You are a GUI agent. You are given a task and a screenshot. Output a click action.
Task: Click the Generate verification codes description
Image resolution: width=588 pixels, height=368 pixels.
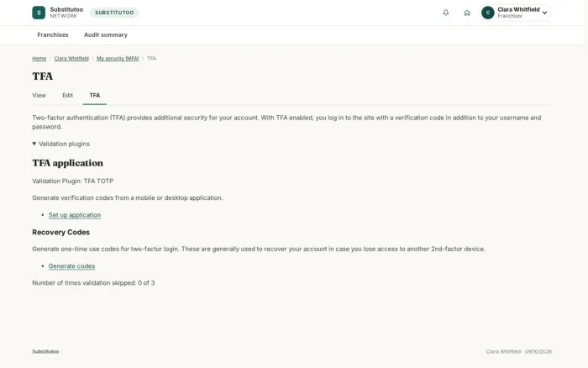click(128, 197)
